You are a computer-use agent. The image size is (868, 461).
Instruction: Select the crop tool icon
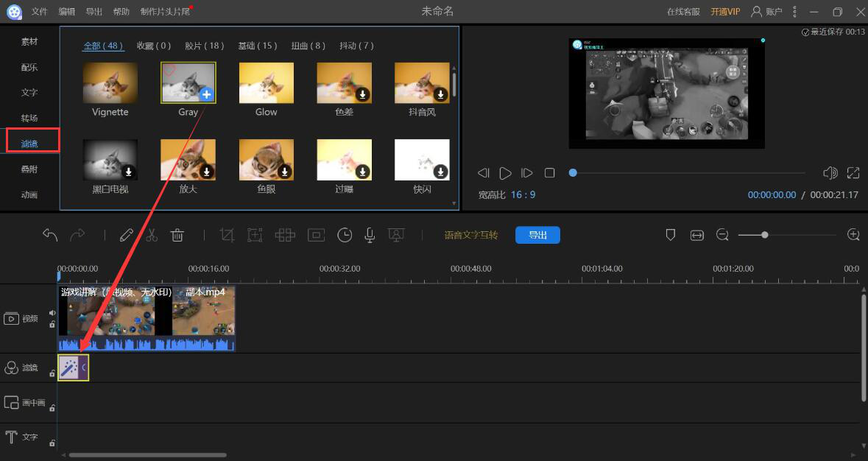[227, 235]
